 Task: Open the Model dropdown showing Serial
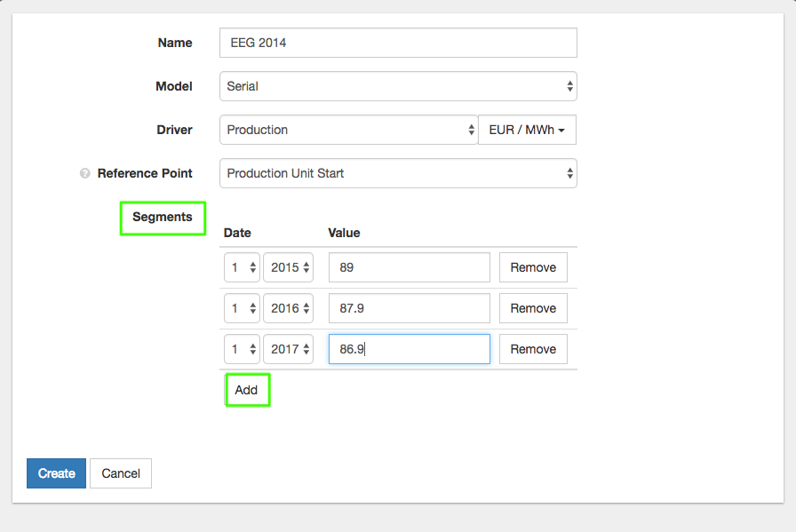[397, 87]
